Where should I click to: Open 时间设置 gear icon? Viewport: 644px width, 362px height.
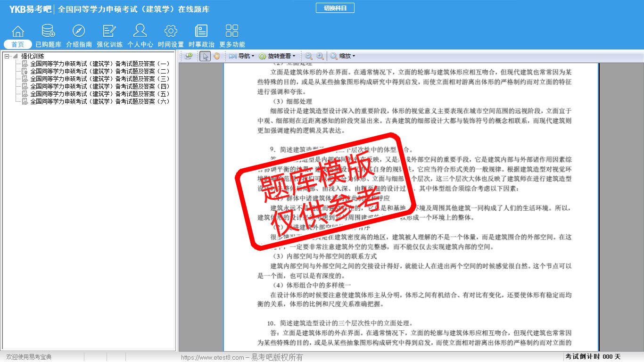(171, 32)
